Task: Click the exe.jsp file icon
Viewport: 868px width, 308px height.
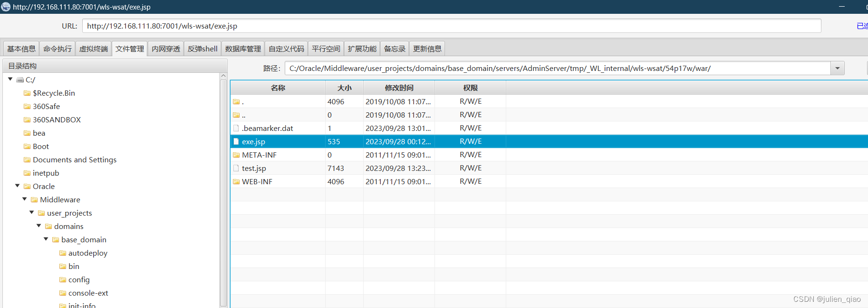Action: [x=236, y=141]
